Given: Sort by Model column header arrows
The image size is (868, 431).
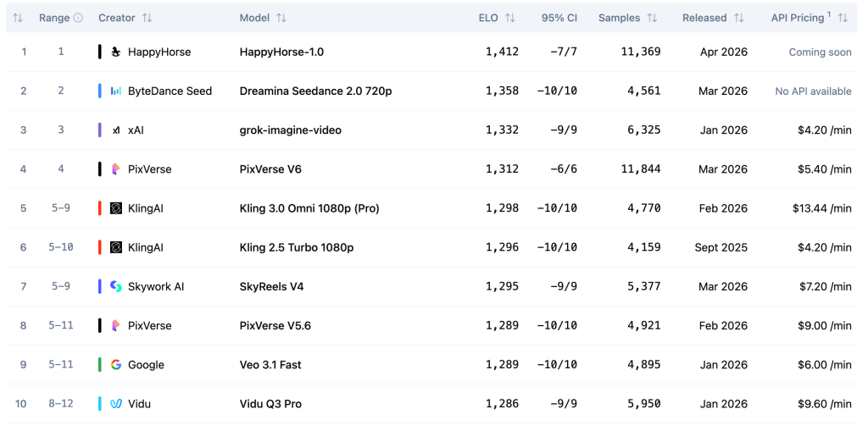Looking at the screenshot, I should tap(281, 18).
